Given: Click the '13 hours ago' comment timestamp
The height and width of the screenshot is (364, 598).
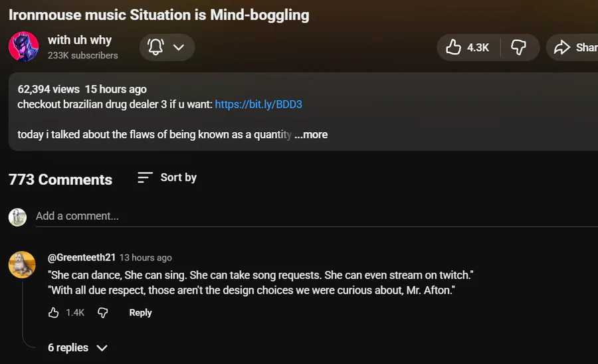Looking at the screenshot, I should (146, 258).
